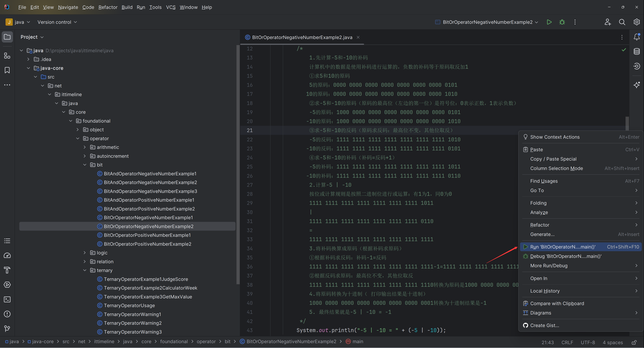Click the green Run button in toolbar
The height and width of the screenshot is (348, 644).
click(x=549, y=22)
